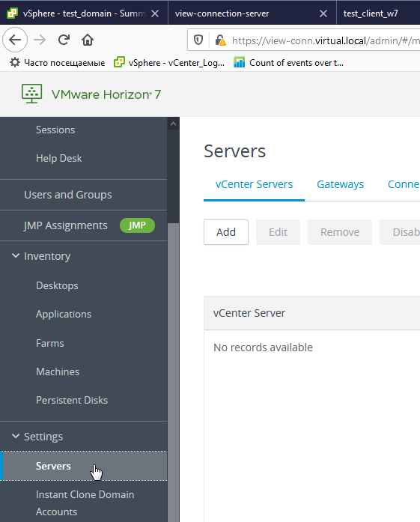Collapse the Inventory section chevron
The height and width of the screenshot is (522, 420).
[x=15, y=255]
